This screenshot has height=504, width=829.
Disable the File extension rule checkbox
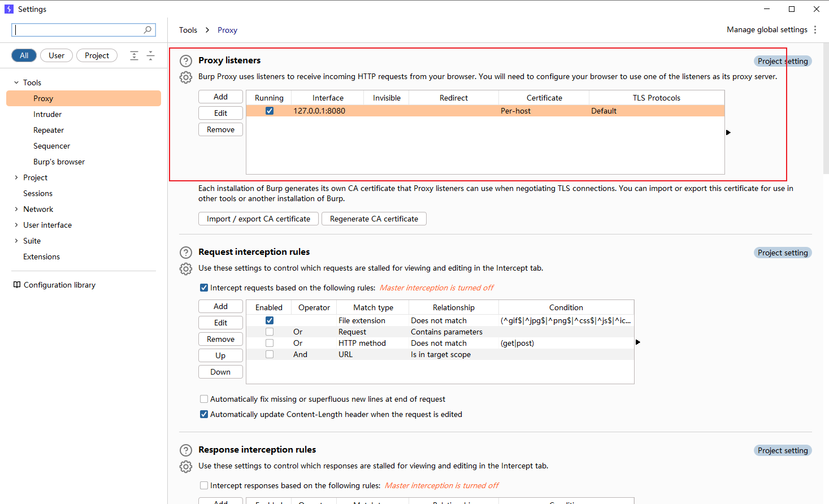click(x=270, y=320)
